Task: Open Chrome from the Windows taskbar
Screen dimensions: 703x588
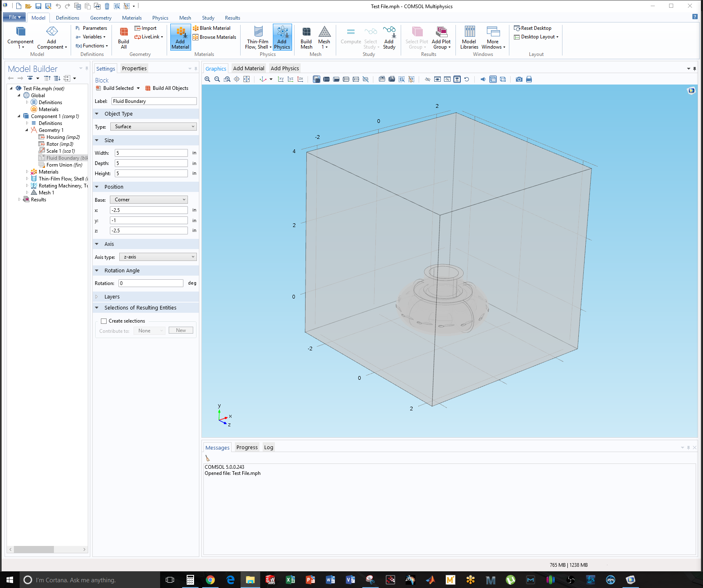Action: click(x=210, y=580)
